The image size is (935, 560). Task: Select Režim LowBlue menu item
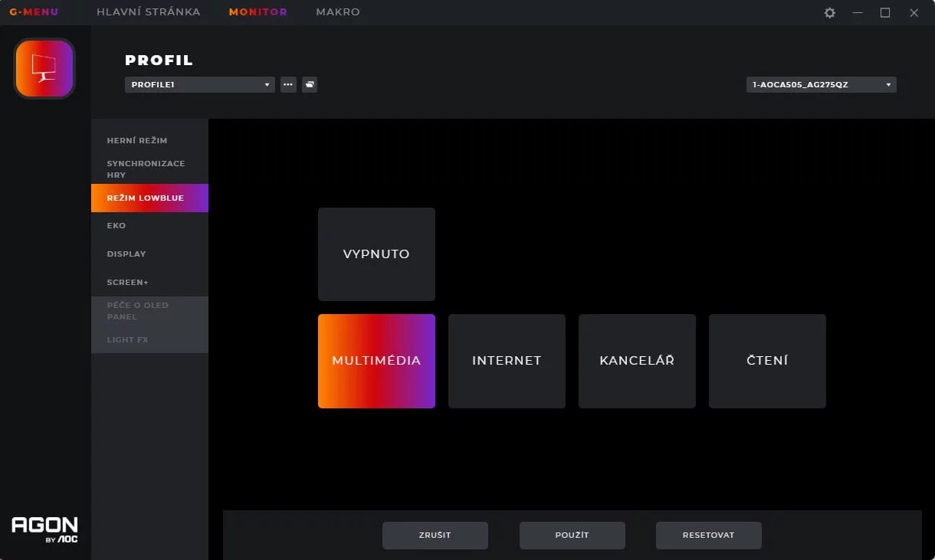pyautogui.click(x=149, y=198)
